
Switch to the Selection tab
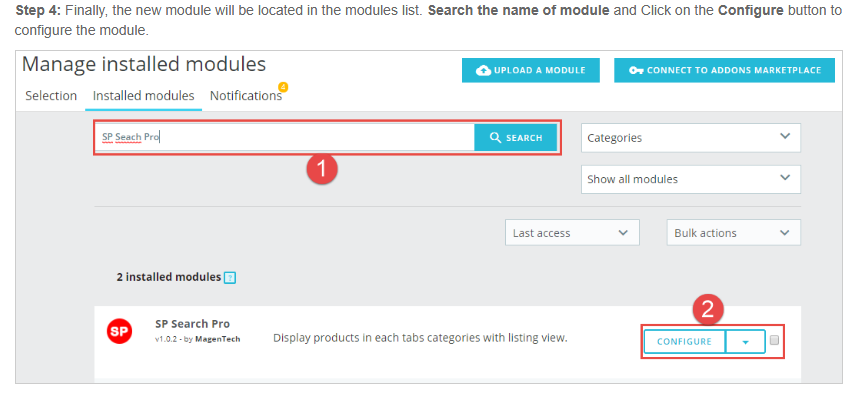click(51, 96)
